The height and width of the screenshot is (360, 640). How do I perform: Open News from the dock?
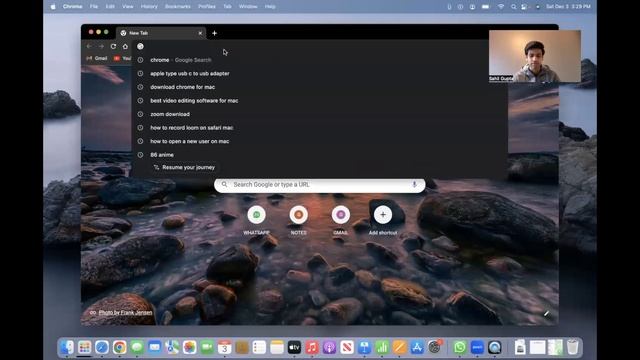tap(347, 347)
